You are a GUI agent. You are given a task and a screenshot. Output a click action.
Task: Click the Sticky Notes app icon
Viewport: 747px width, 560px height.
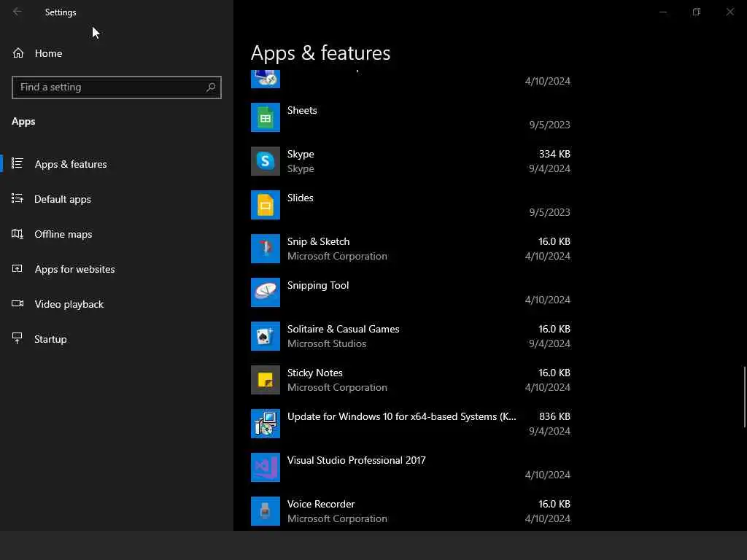point(266,381)
